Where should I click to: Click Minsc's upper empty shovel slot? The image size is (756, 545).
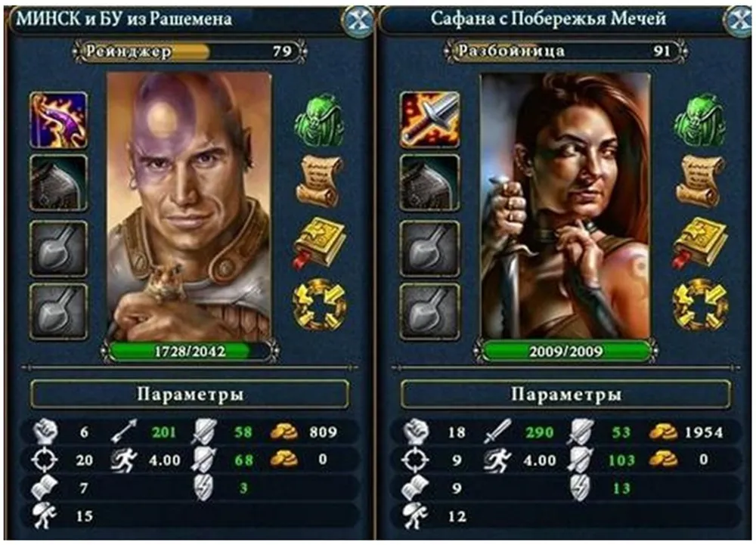tap(59, 249)
